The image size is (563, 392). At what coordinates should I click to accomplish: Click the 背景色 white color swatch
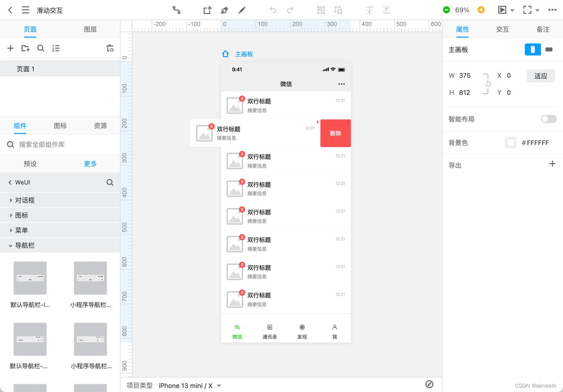click(x=511, y=143)
